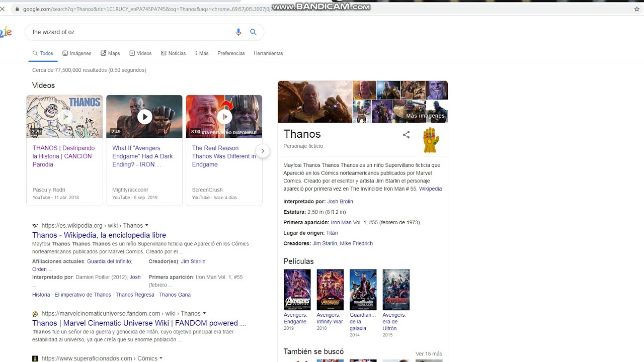The image size is (644, 362).
Task: Click the blue magnifier search button
Action: [x=254, y=32]
